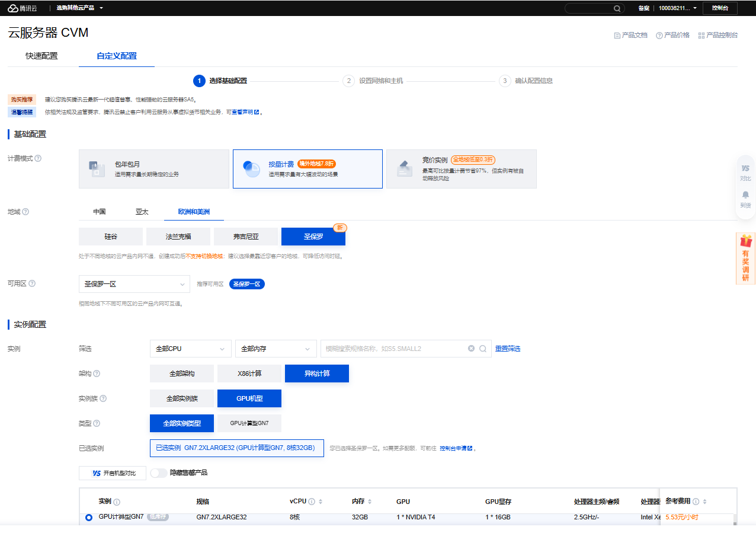Screen dimensions: 756x533
Task: Click the help icon beside 实例族
Action: point(103,398)
